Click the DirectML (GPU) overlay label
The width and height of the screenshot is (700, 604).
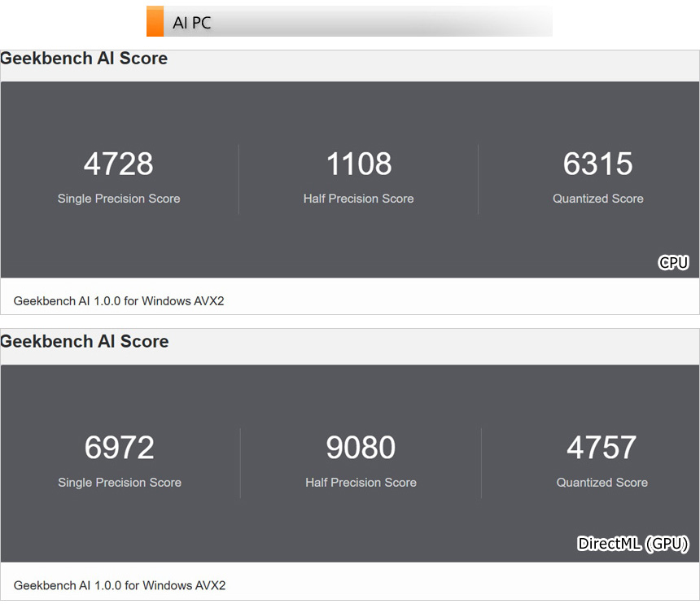(x=633, y=544)
